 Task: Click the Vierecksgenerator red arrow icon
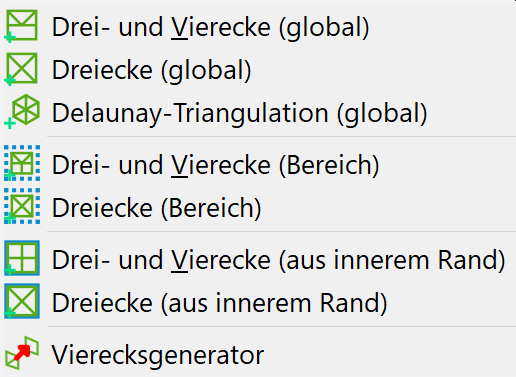coord(22,353)
